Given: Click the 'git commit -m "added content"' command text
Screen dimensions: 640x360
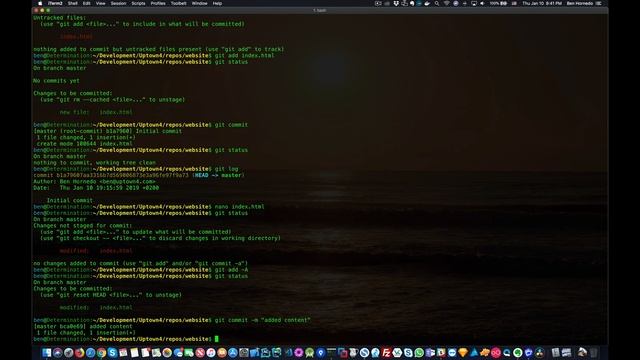Looking at the screenshot, I should coord(262,320).
